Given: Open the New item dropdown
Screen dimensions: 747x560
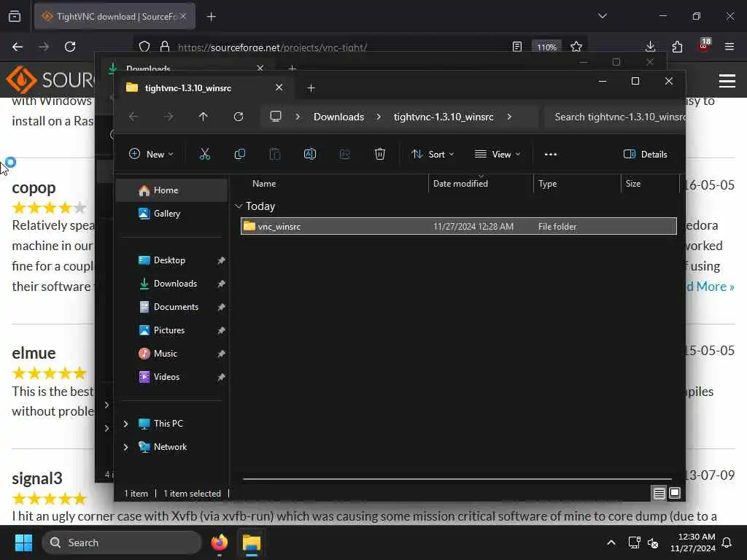Looking at the screenshot, I should point(151,155).
